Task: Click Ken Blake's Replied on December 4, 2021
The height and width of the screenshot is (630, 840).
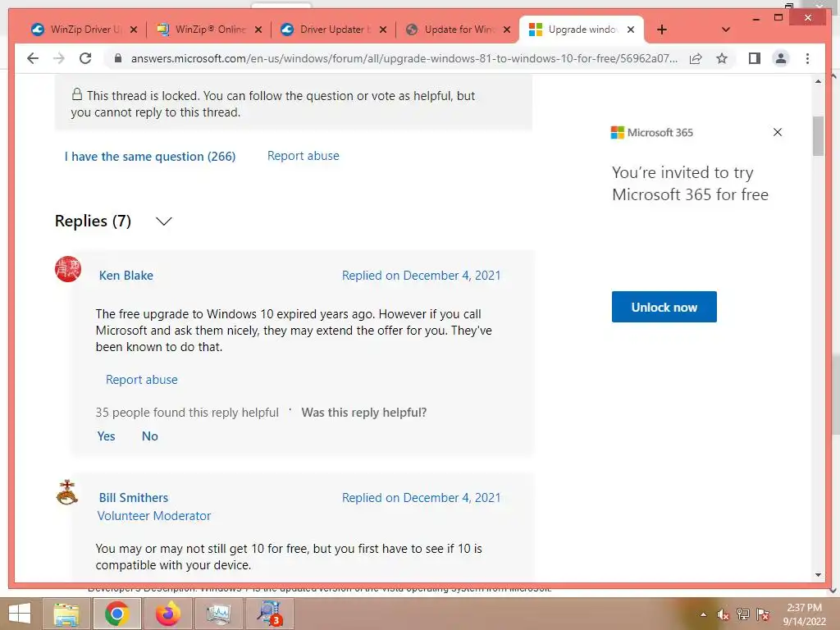Action: [x=421, y=276]
